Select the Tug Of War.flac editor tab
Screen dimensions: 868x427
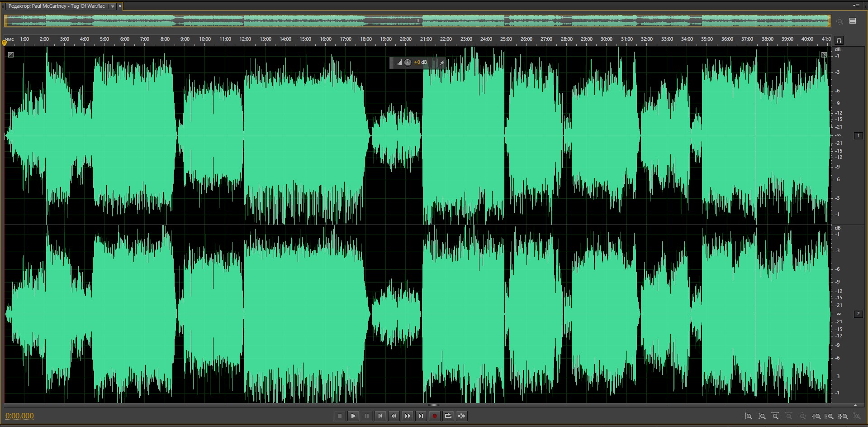click(x=57, y=6)
